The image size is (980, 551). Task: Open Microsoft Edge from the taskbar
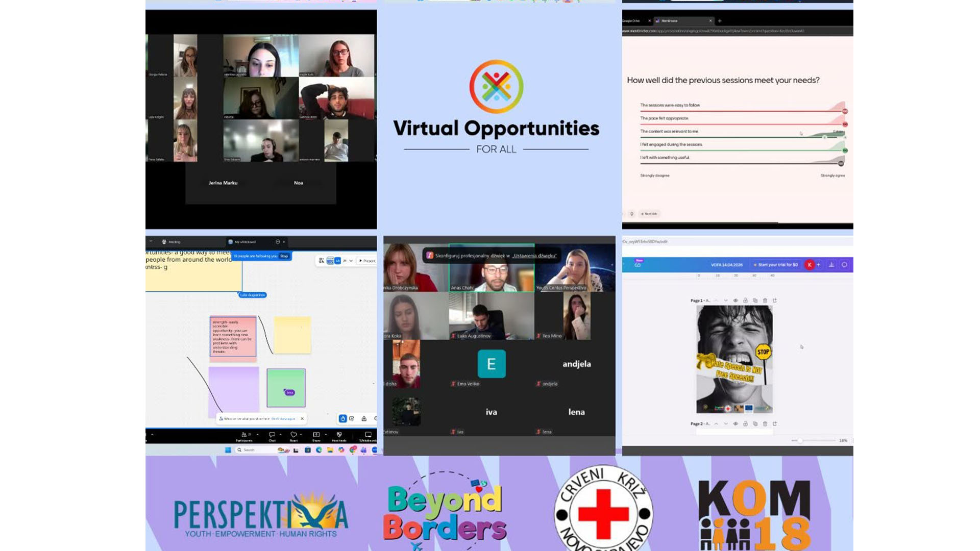tap(319, 450)
